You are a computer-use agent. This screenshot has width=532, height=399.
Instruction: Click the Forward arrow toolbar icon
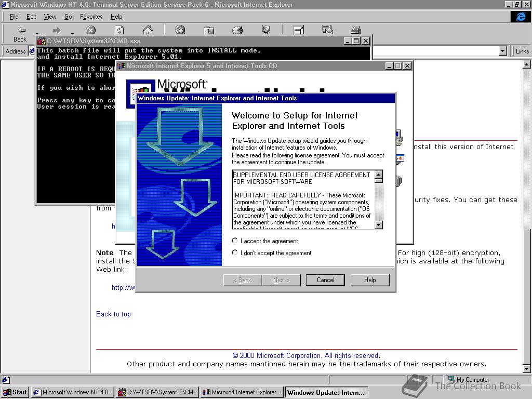pyautogui.click(x=57, y=30)
